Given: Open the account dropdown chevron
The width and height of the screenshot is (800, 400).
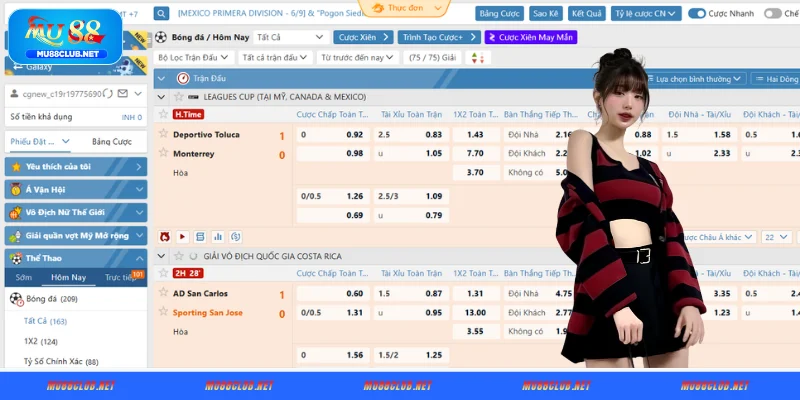Looking at the screenshot, I should 138,93.
